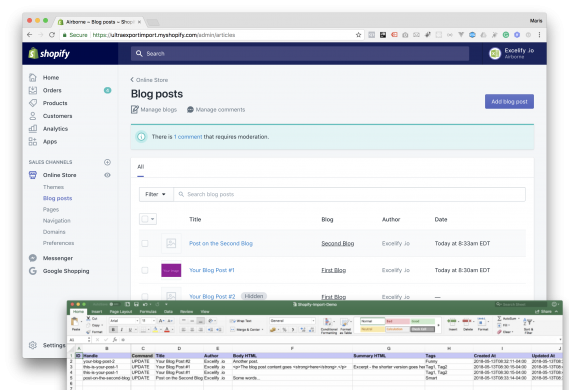
Task: Click the Search blog posts field
Action: [349, 194]
